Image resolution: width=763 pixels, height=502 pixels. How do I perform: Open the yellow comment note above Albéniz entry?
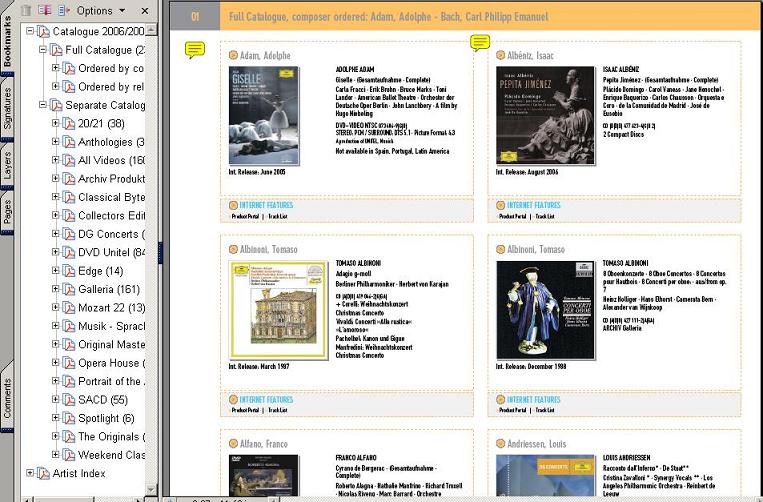(x=480, y=42)
